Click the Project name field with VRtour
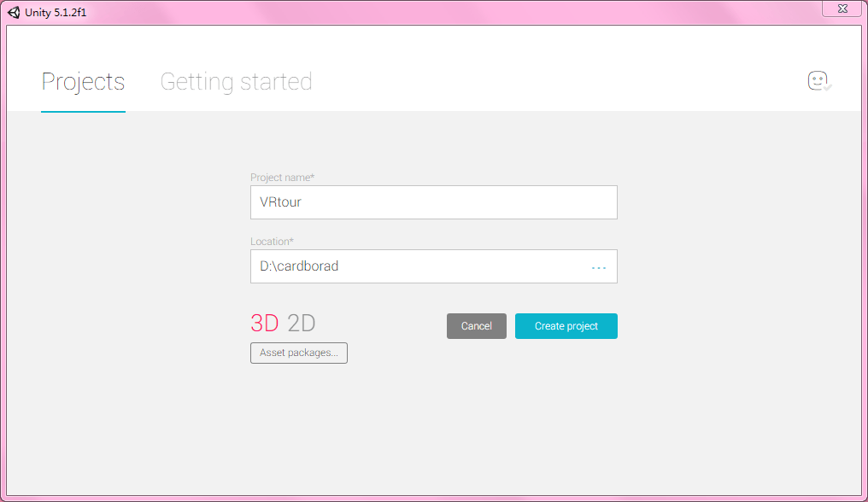This screenshot has height=502, width=868. point(433,202)
